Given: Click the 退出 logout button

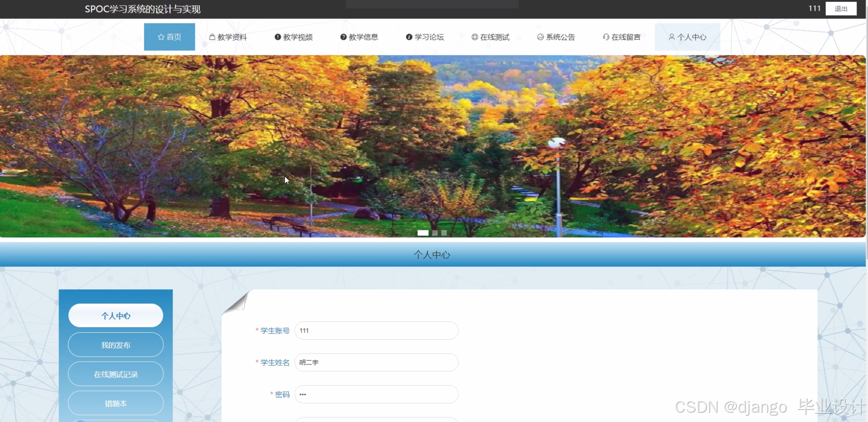Looking at the screenshot, I should [x=841, y=8].
